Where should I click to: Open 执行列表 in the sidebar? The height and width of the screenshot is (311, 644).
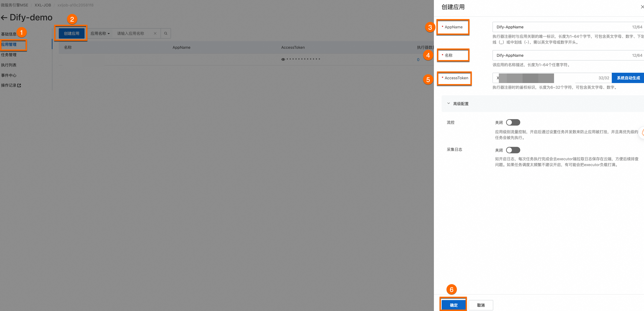click(x=9, y=65)
